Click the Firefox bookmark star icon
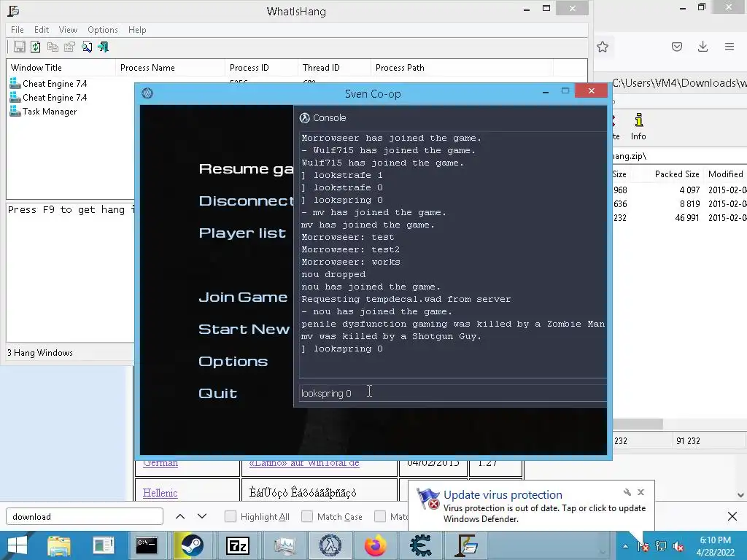The height and width of the screenshot is (560, 747). (x=603, y=47)
